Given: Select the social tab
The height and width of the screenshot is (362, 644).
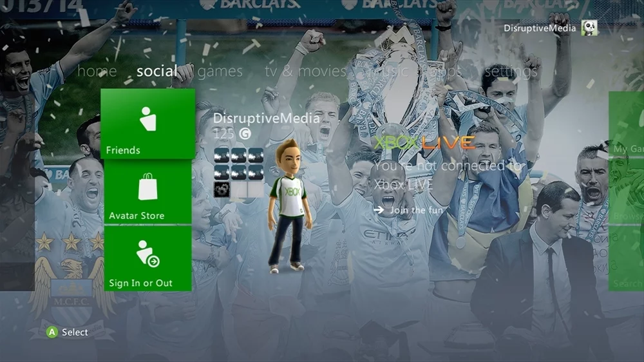Looking at the screenshot, I should click(156, 71).
